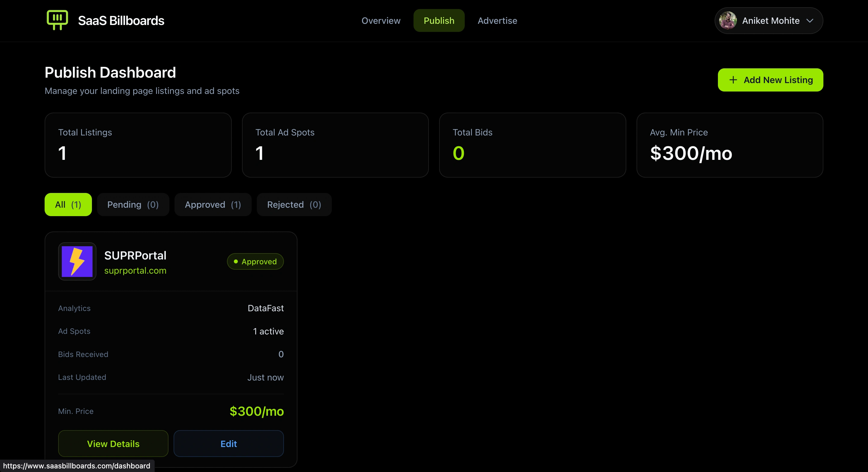Image resolution: width=868 pixels, height=472 pixels.
Task: Edit the SUPRPortal listing
Action: tap(228, 443)
